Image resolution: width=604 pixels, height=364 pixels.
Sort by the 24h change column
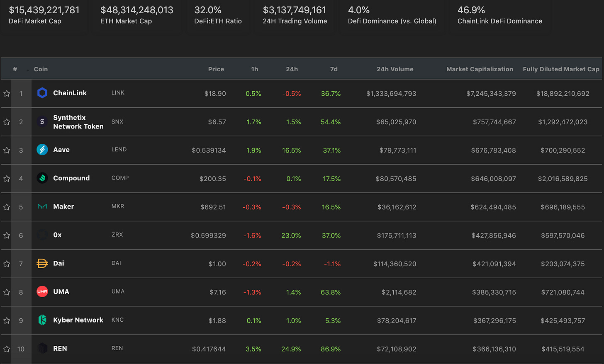click(292, 69)
